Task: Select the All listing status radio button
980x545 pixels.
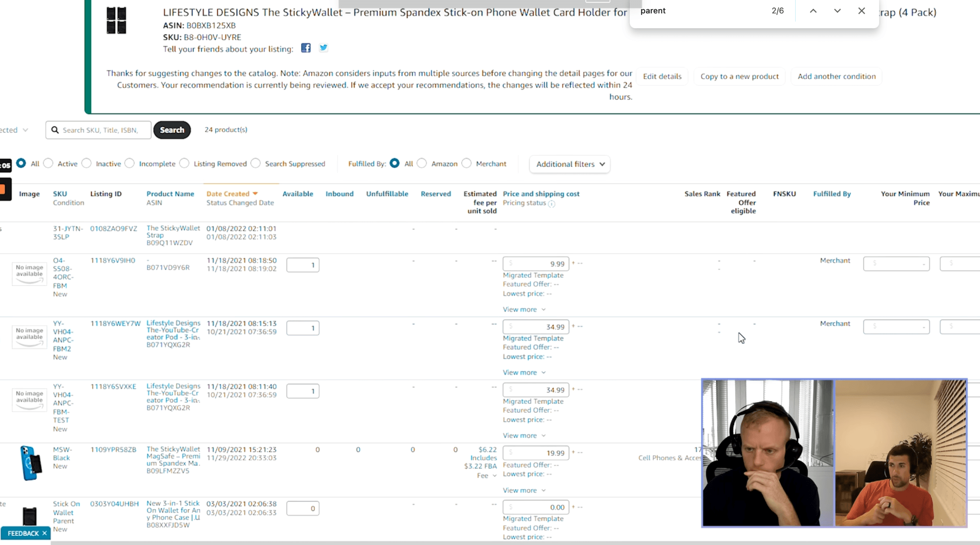Action: pyautogui.click(x=21, y=163)
